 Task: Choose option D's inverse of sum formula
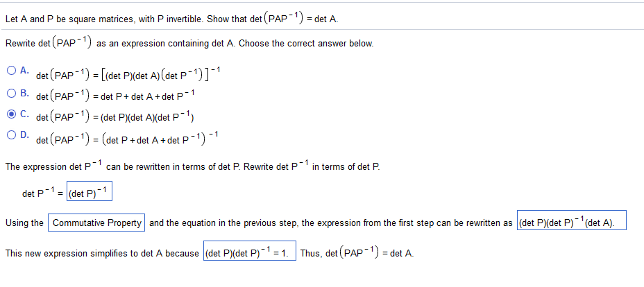point(127,138)
